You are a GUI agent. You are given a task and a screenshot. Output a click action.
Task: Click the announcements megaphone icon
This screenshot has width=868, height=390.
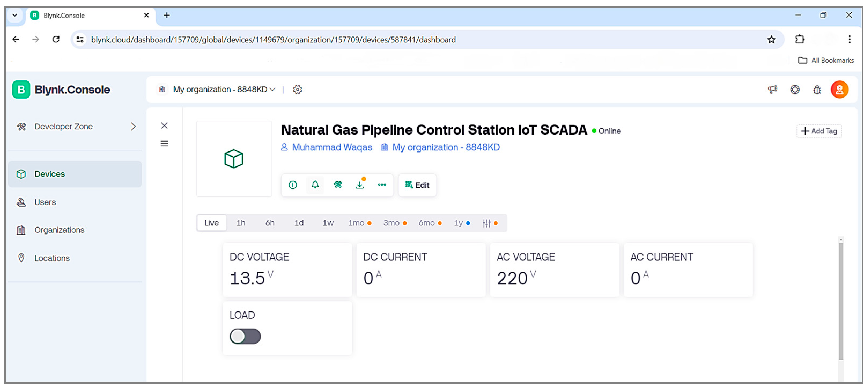772,90
